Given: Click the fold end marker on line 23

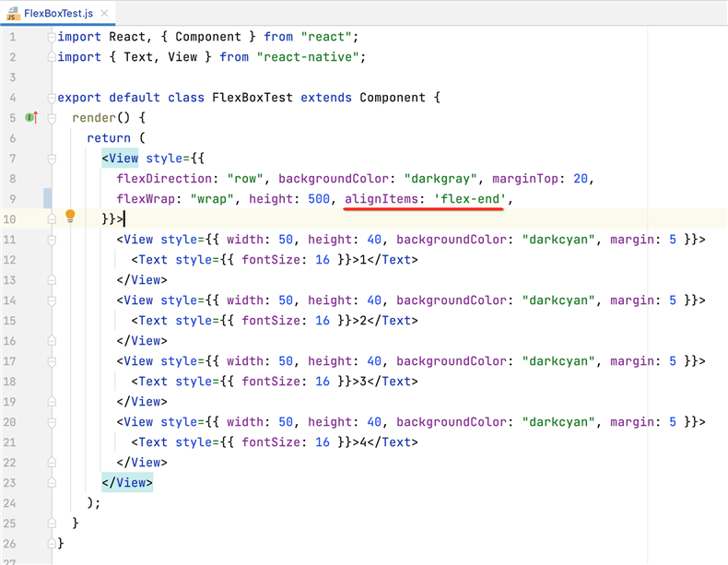Looking at the screenshot, I should [x=53, y=483].
